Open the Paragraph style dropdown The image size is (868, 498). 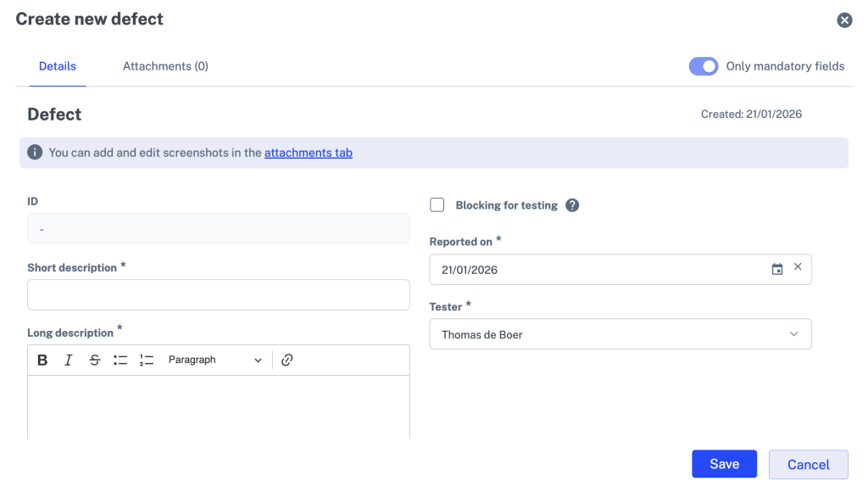tap(215, 361)
